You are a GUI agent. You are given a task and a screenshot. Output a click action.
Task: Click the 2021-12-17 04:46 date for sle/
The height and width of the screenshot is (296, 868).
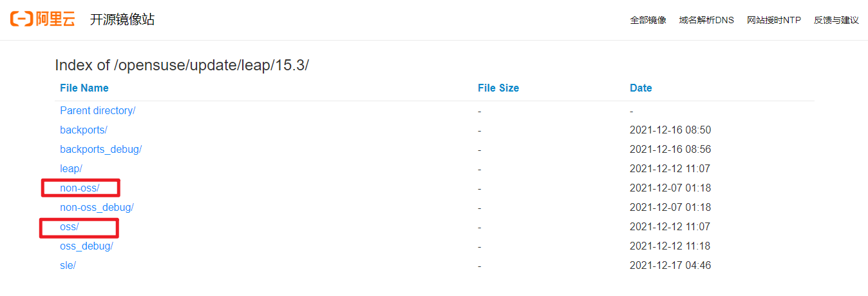coord(670,265)
